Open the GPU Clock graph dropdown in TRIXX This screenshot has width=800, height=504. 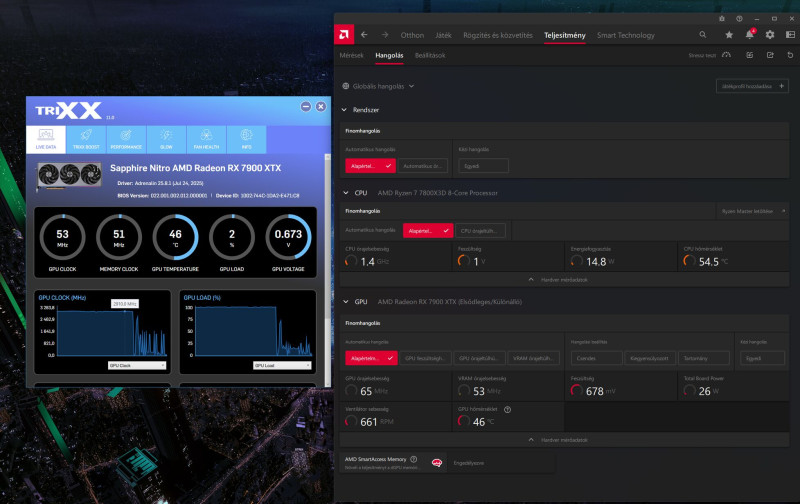pyautogui.click(x=137, y=365)
